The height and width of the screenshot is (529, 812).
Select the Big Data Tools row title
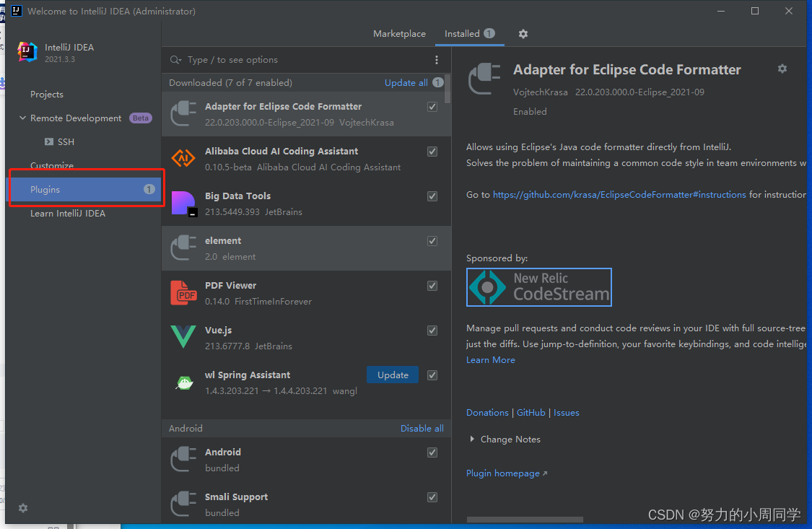click(237, 196)
